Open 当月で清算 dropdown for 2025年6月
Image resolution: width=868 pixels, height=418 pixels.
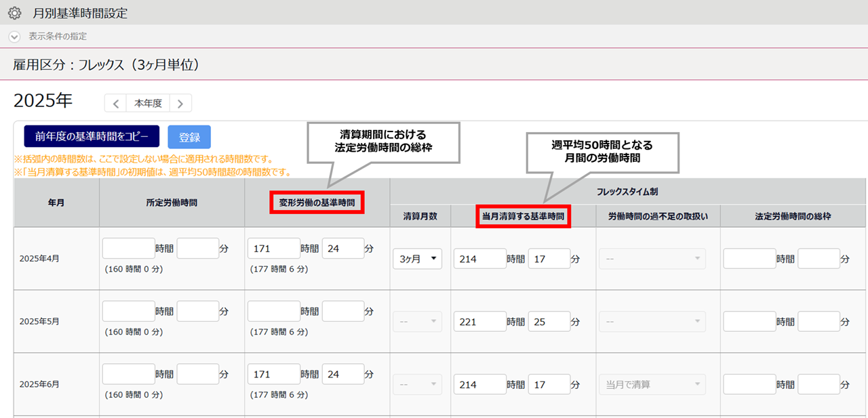click(x=652, y=385)
